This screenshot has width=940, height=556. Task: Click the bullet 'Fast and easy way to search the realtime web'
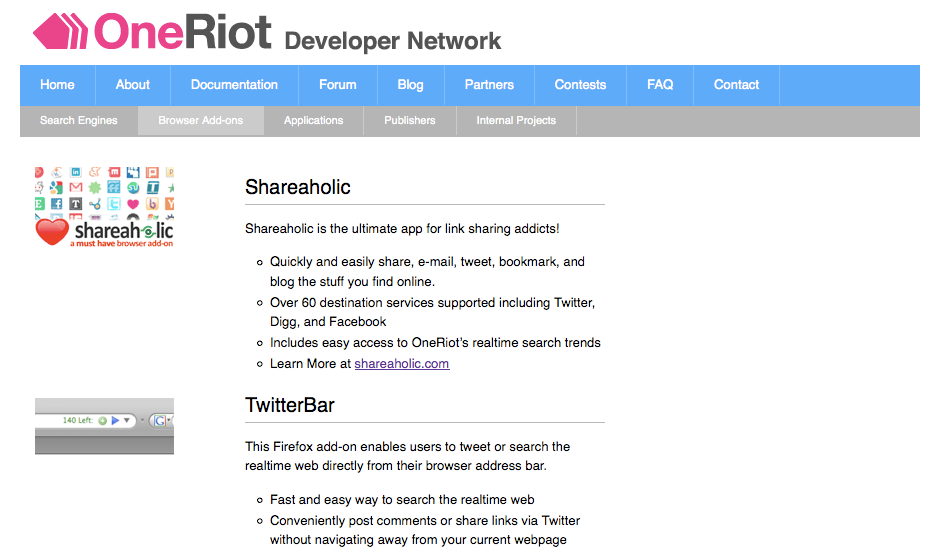click(x=402, y=500)
